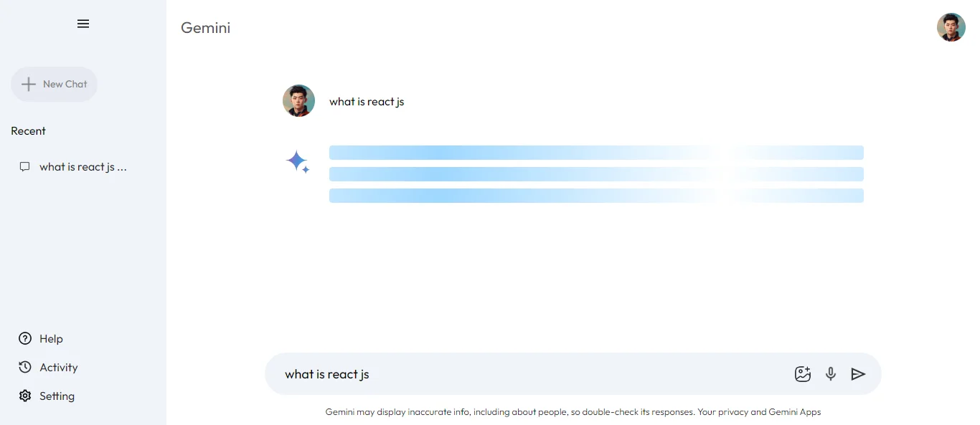Open the Help question mark icon
Screen dimensions: 980x425
(x=25, y=338)
